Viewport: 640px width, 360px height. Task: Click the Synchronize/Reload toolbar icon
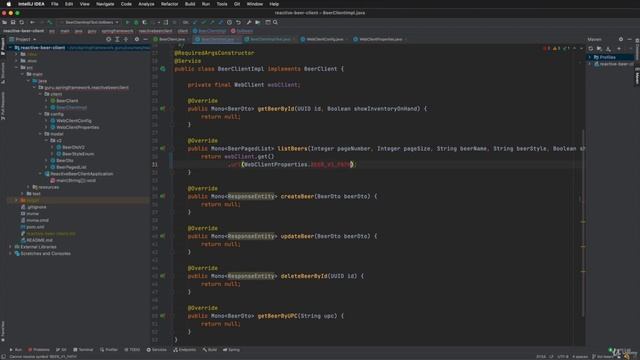(22, 22)
